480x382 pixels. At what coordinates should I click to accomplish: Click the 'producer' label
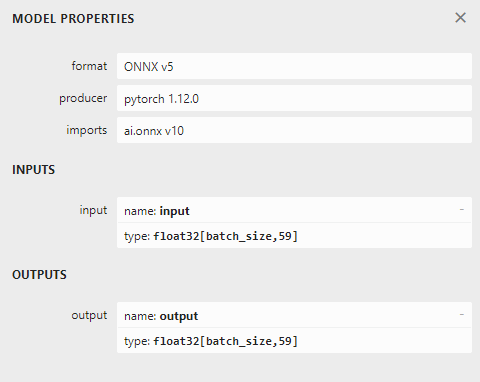pyautogui.click(x=83, y=99)
